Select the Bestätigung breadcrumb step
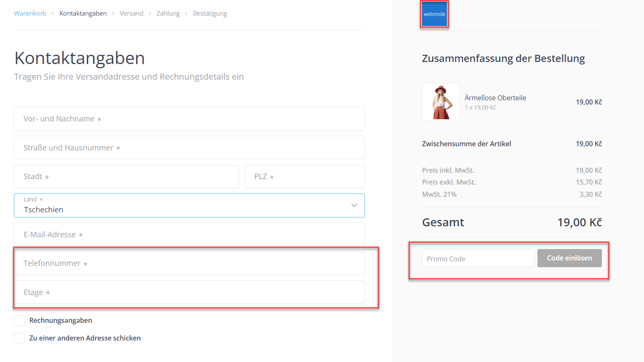Viewport: 644px width, 362px height. click(210, 13)
